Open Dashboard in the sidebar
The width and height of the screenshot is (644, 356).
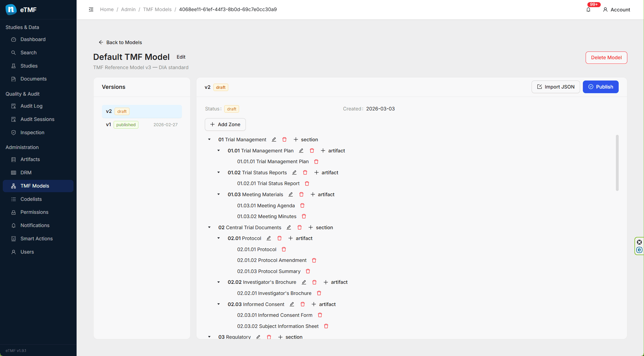tap(38, 39)
